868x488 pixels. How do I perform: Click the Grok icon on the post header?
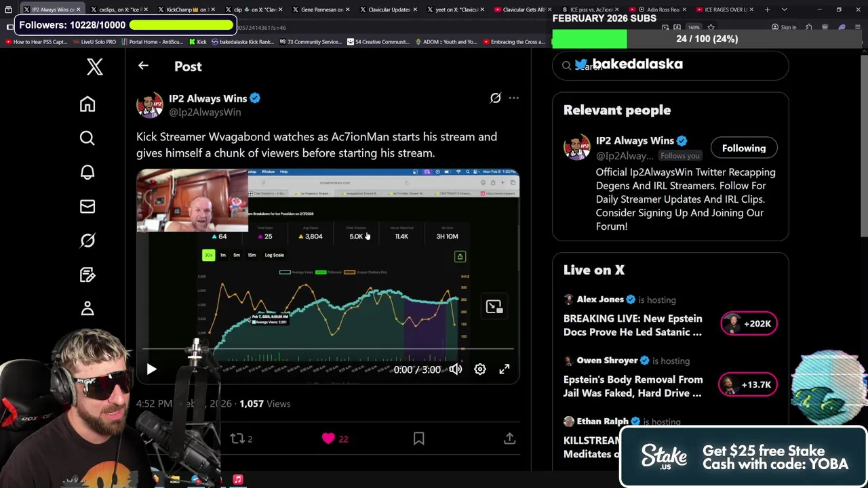(x=496, y=98)
